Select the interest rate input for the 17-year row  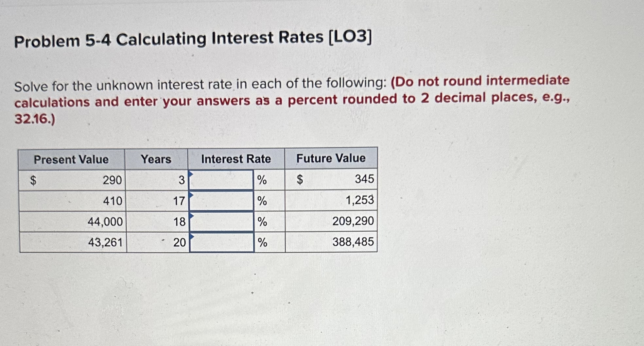click(x=221, y=201)
